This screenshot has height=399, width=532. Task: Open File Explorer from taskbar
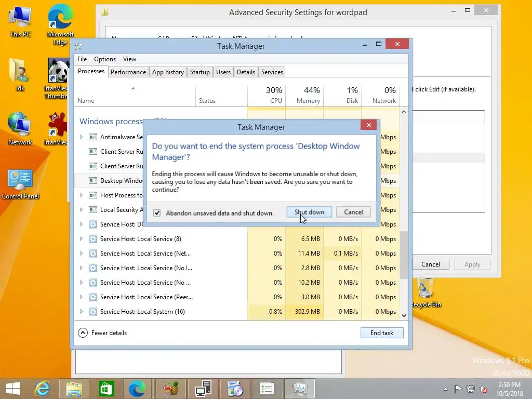click(74, 389)
